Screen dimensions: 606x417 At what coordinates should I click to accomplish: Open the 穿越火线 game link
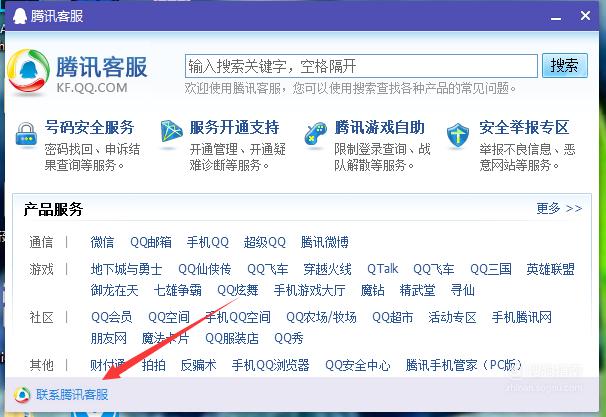click(327, 269)
